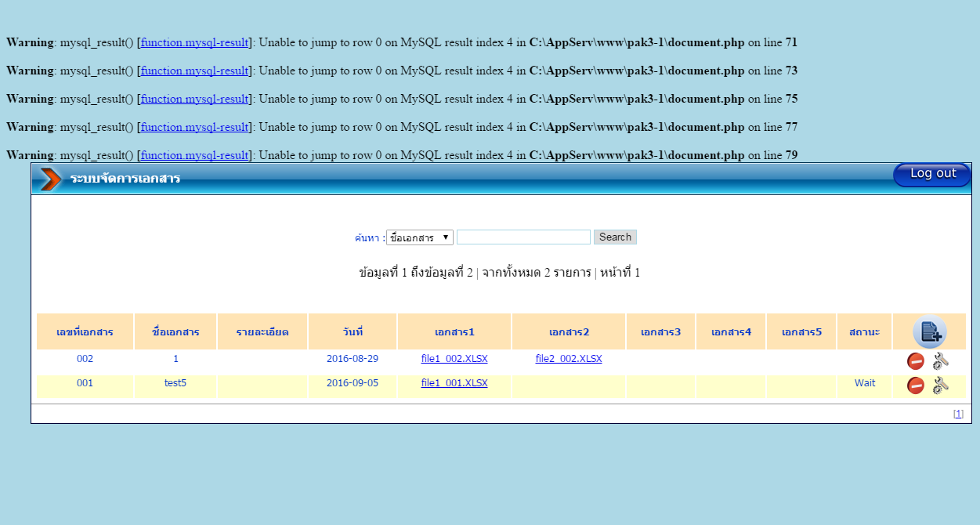The height and width of the screenshot is (525, 980).
Task: Click the เอกสาร4 column header
Action: point(731,332)
